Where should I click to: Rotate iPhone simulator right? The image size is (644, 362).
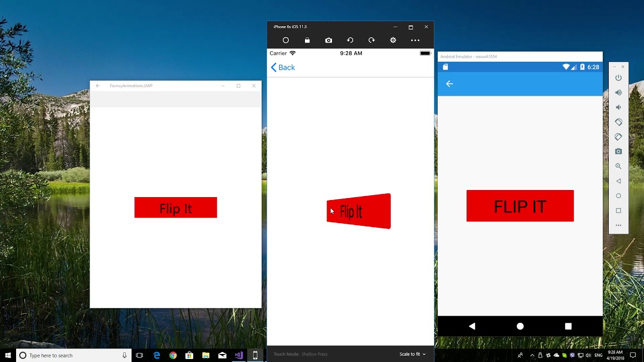[371, 40]
